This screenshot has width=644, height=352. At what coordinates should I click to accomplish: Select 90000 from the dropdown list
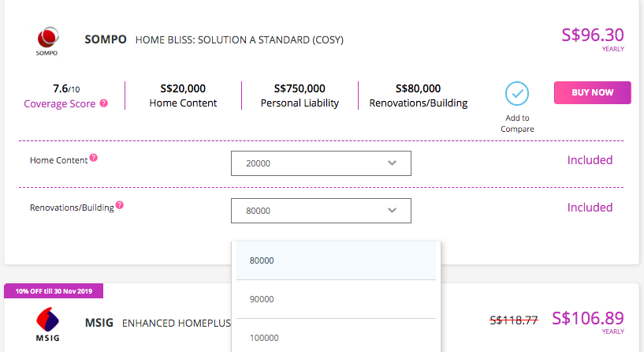click(336, 299)
